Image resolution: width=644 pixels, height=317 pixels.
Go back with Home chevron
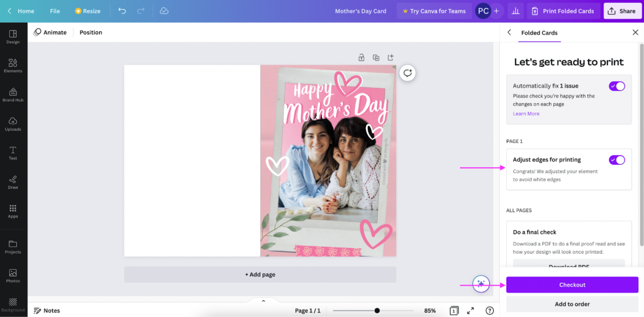pyautogui.click(x=10, y=11)
